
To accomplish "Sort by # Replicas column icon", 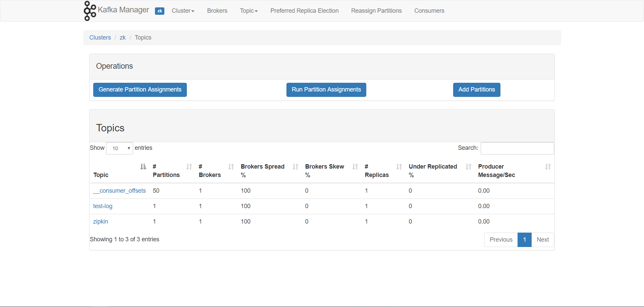I will (399, 167).
